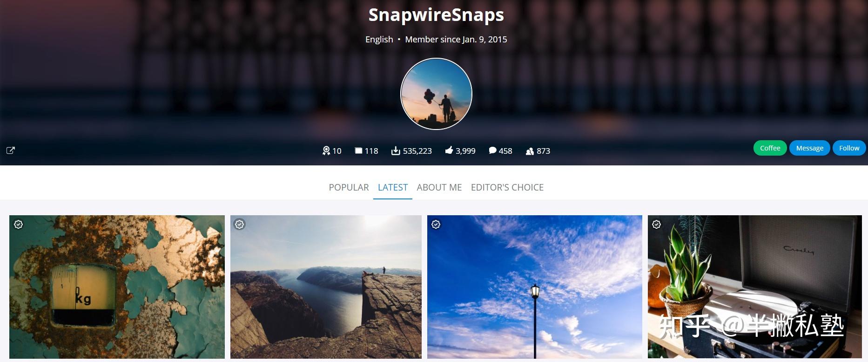
Task: Click the Message button
Action: pos(810,148)
